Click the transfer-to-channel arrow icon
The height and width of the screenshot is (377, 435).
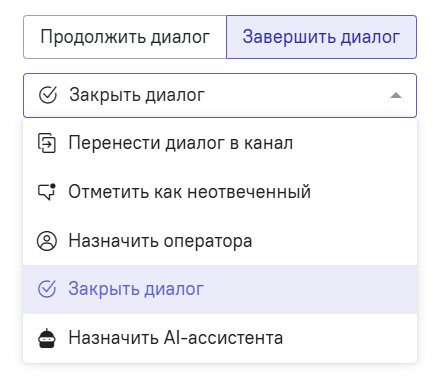[x=47, y=143]
